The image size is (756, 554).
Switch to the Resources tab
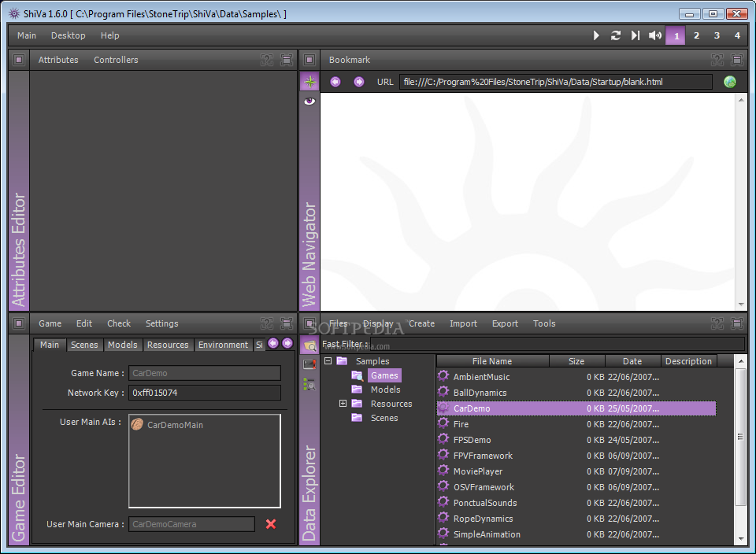point(168,345)
